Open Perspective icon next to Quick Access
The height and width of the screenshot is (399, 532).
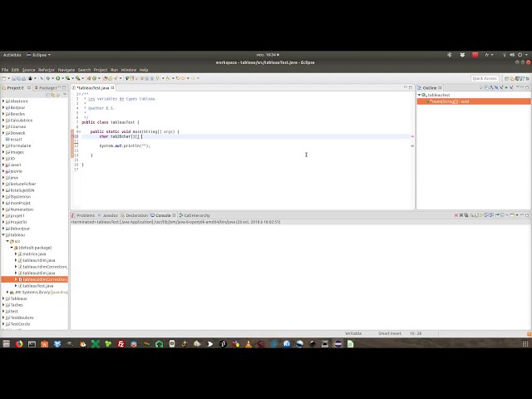click(506, 78)
